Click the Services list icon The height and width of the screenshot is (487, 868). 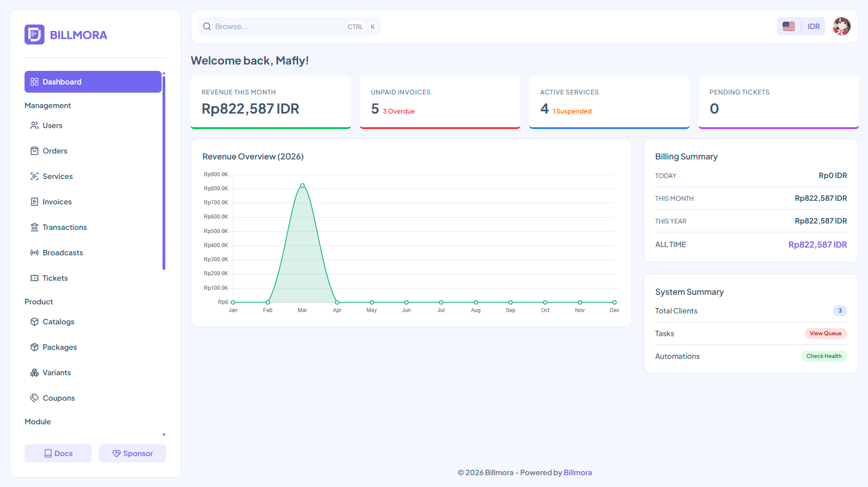pyautogui.click(x=35, y=176)
